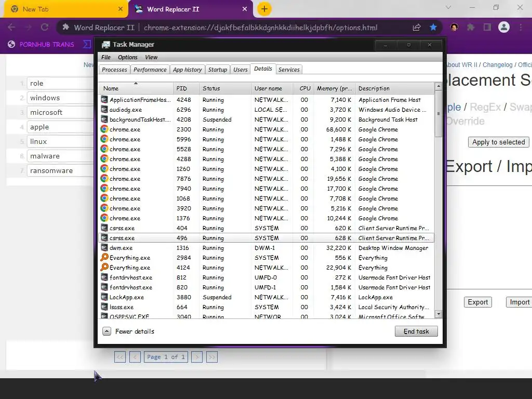The height and width of the screenshot is (399, 532).
Task: Bookmark page with the star icon
Action: pos(433,28)
